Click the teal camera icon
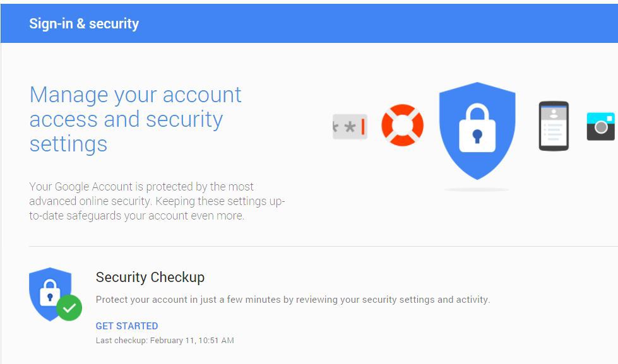Screen dimensions: 618x364 pos(601,126)
